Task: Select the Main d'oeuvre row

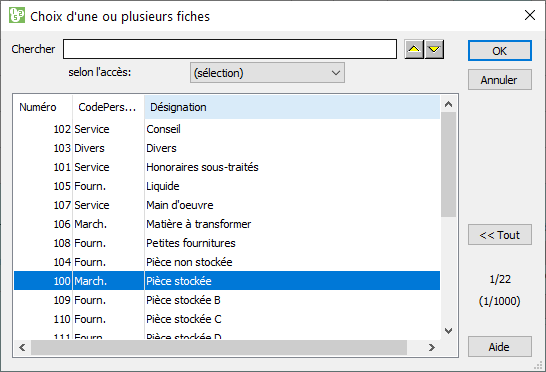Action: 227,205
